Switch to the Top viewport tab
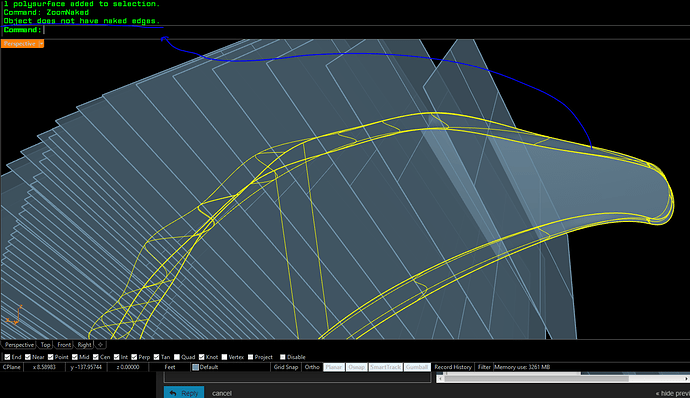The height and width of the screenshot is (398, 690). 45,345
